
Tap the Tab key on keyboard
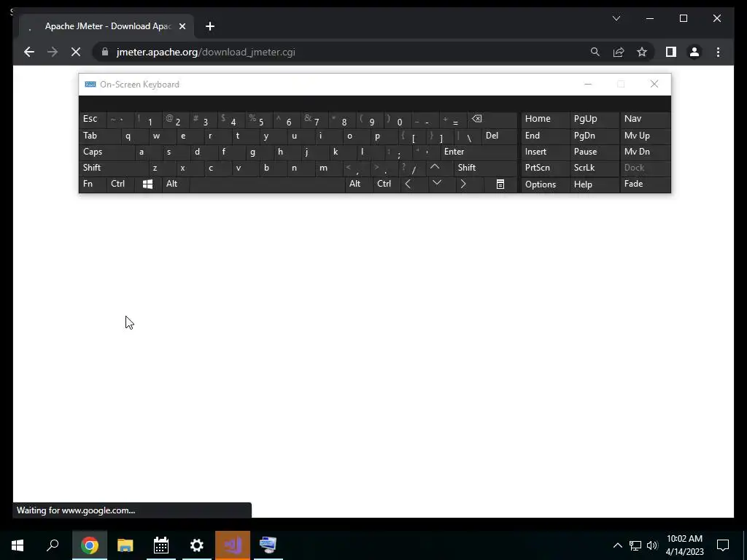tap(100, 136)
